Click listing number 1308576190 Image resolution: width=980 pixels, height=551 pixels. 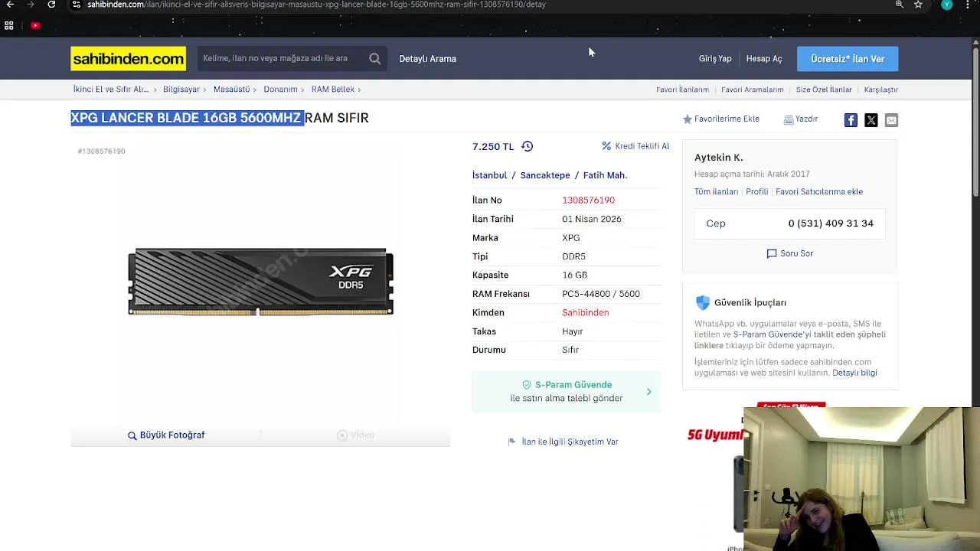pos(588,201)
